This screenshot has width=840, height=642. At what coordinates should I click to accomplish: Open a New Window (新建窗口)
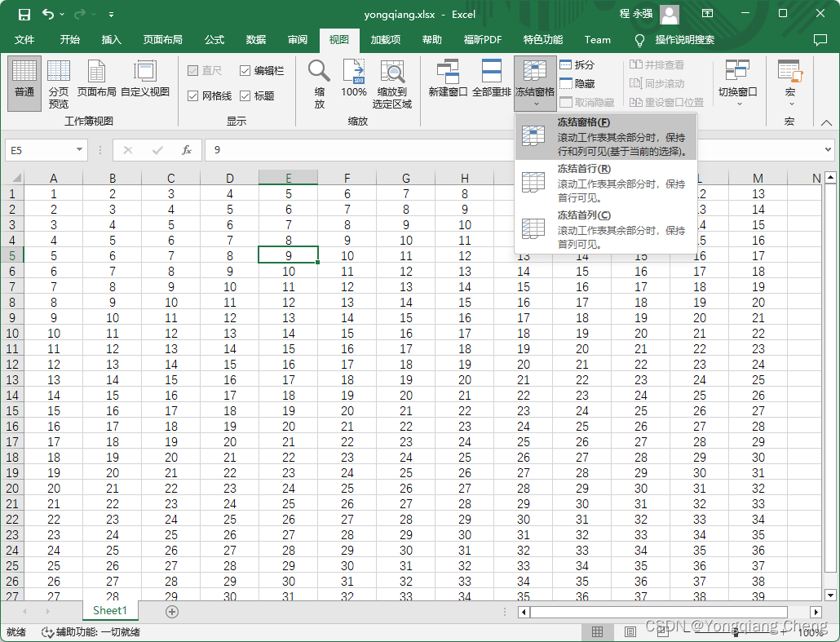click(448, 79)
